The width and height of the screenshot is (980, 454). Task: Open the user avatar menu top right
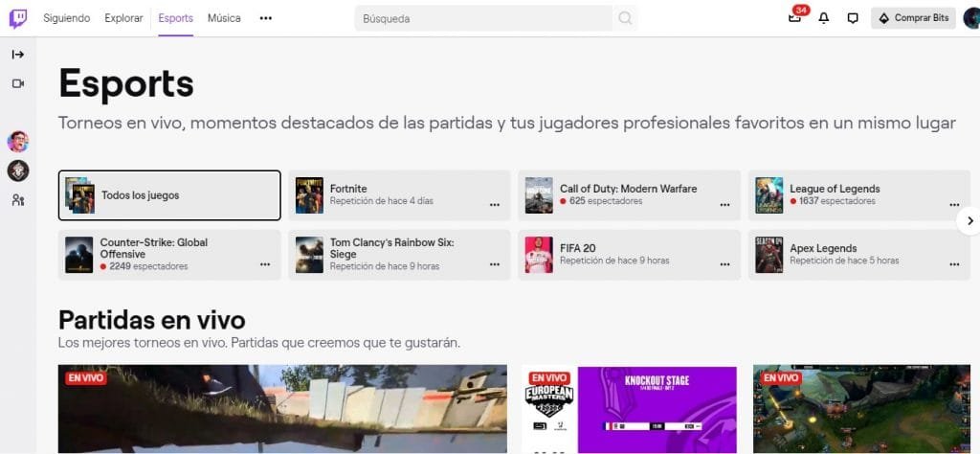coord(972,18)
